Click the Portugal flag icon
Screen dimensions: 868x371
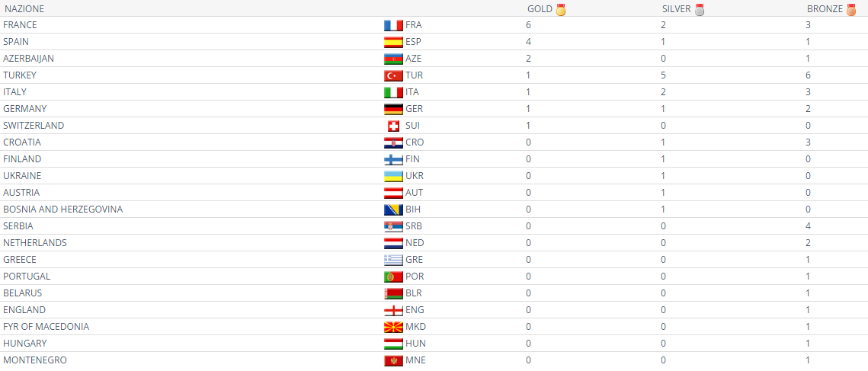(393, 277)
